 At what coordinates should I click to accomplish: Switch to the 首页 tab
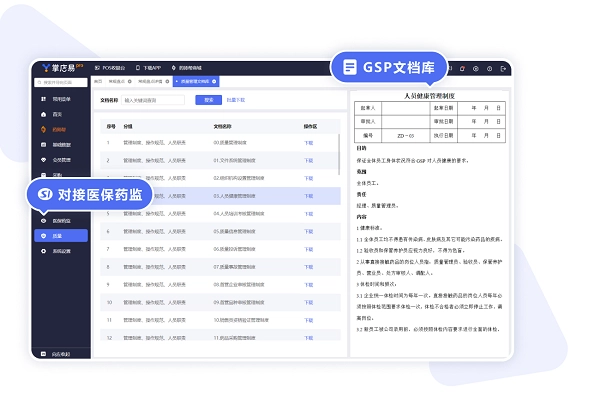[x=98, y=81]
